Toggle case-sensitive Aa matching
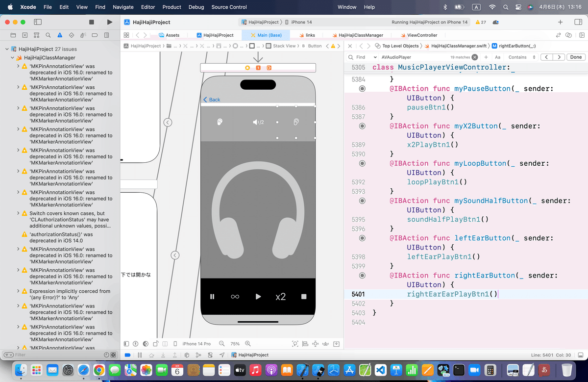 pyautogui.click(x=497, y=57)
